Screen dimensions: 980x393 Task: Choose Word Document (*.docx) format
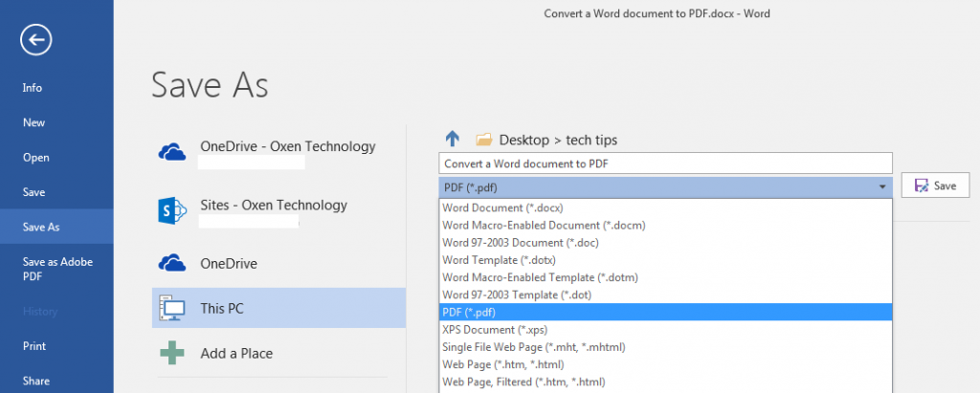[x=665, y=207]
